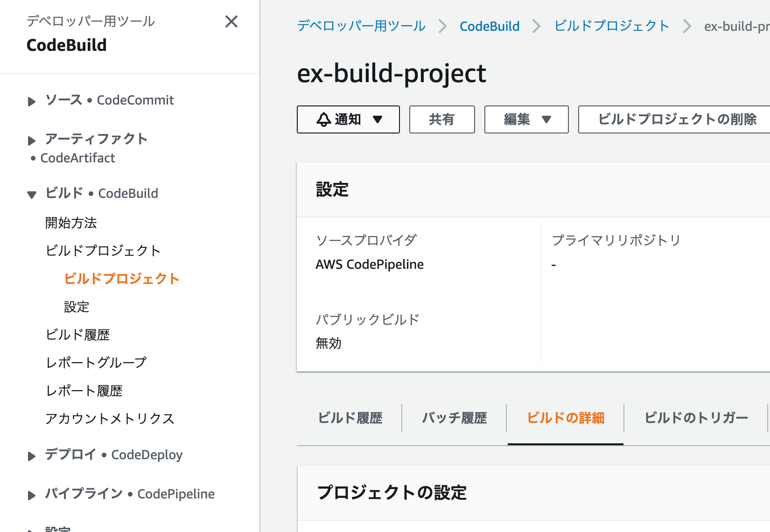Click the ソース CodeCommit label

click(109, 100)
